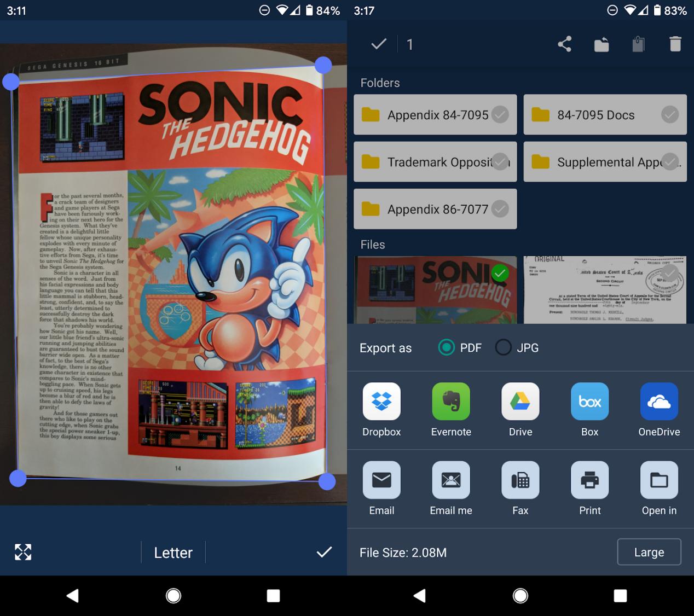Image resolution: width=694 pixels, height=616 pixels.
Task: Open the Appendix 86-7077 folder
Action: 435,208
